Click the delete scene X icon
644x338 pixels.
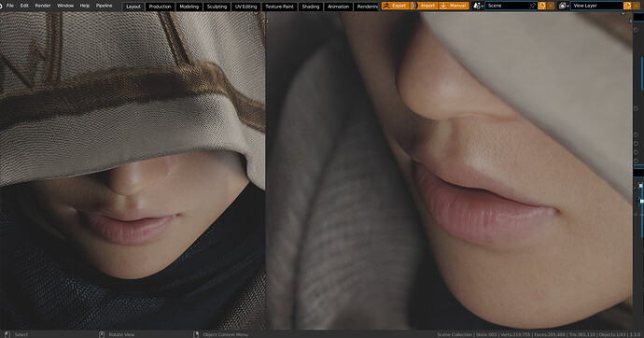click(551, 6)
